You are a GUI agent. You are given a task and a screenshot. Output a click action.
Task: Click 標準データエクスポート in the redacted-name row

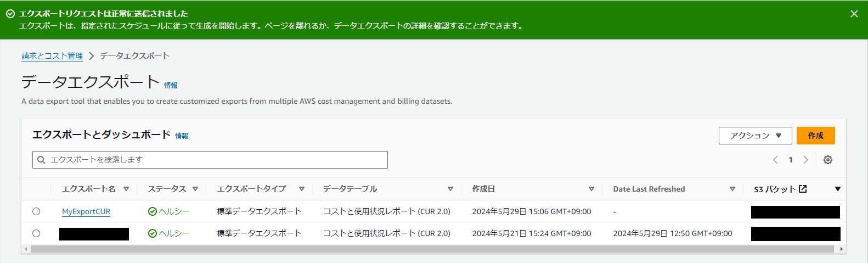pyautogui.click(x=260, y=233)
